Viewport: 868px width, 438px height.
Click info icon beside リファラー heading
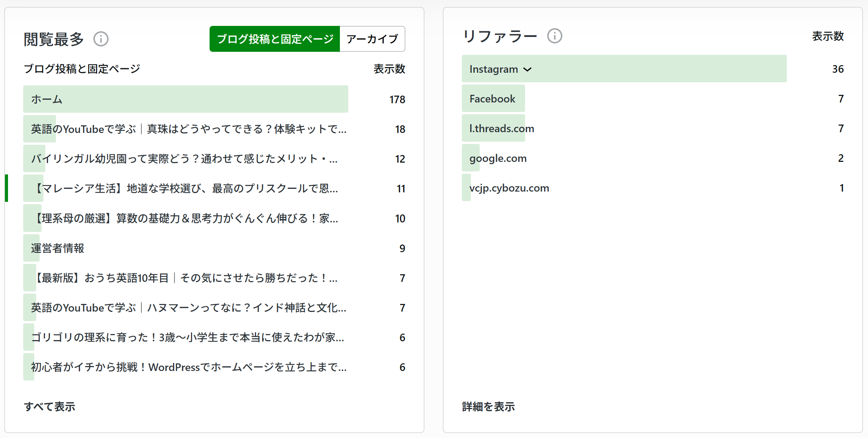pyautogui.click(x=554, y=36)
